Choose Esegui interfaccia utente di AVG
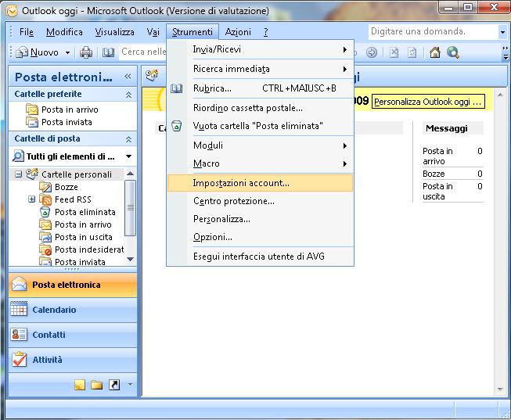 pos(260,257)
